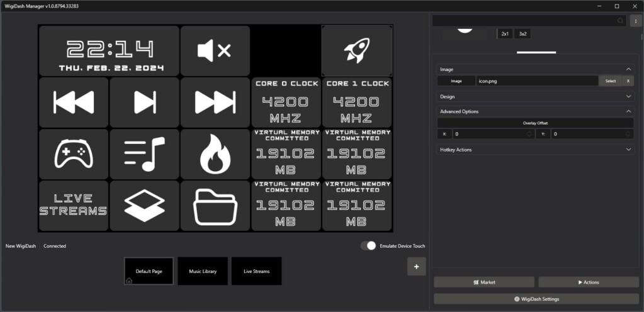This screenshot has height=312, width=644.
Task: Click the flame icon widget
Action: click(215, 154)
